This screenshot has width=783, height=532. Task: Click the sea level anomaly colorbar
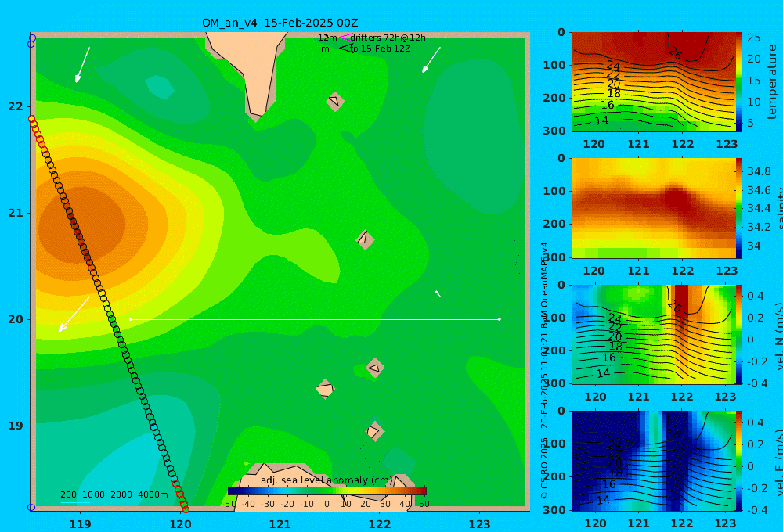pyautogui.click(x=327, y=491)
